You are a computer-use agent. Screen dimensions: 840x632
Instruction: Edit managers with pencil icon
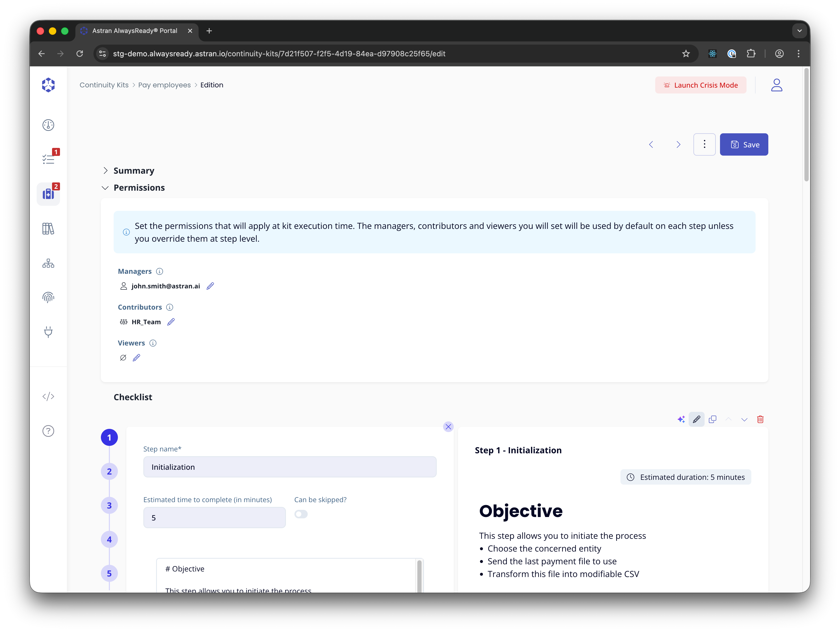point(210,286)
